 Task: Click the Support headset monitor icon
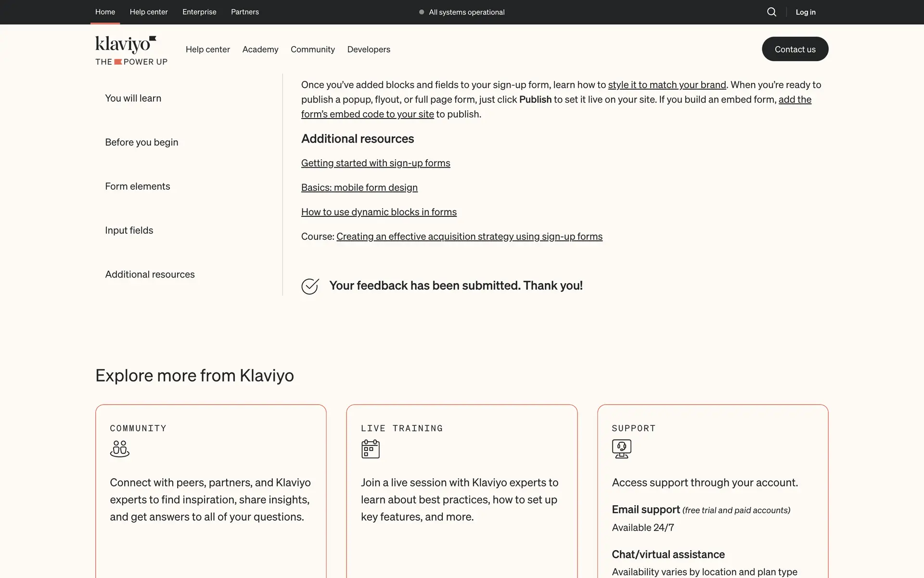tap(621, 449)
